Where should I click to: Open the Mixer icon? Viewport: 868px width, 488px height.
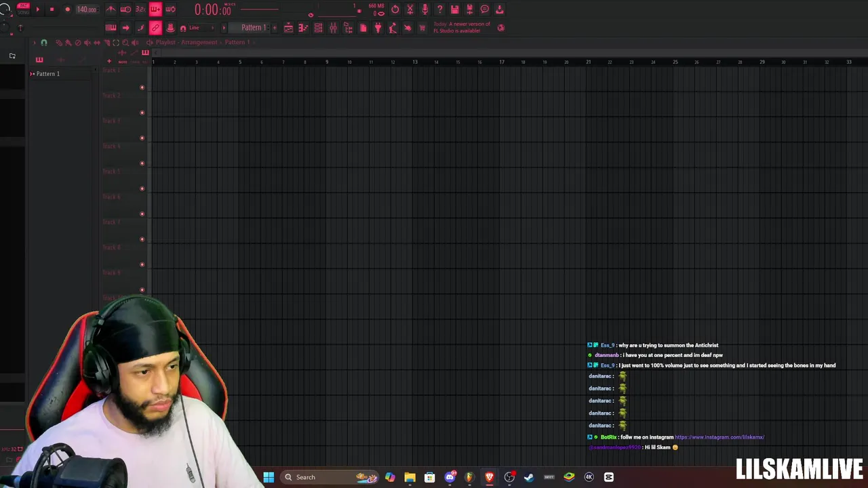[333, 28]
